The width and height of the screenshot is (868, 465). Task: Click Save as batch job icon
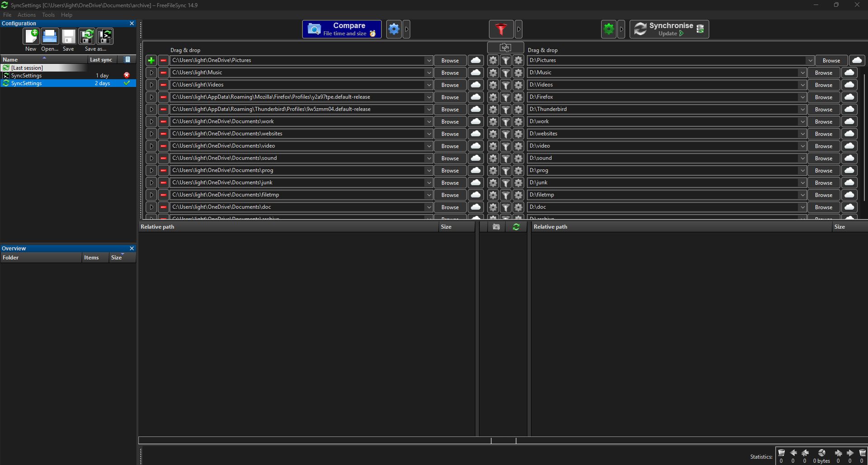[x=105, y=37]
